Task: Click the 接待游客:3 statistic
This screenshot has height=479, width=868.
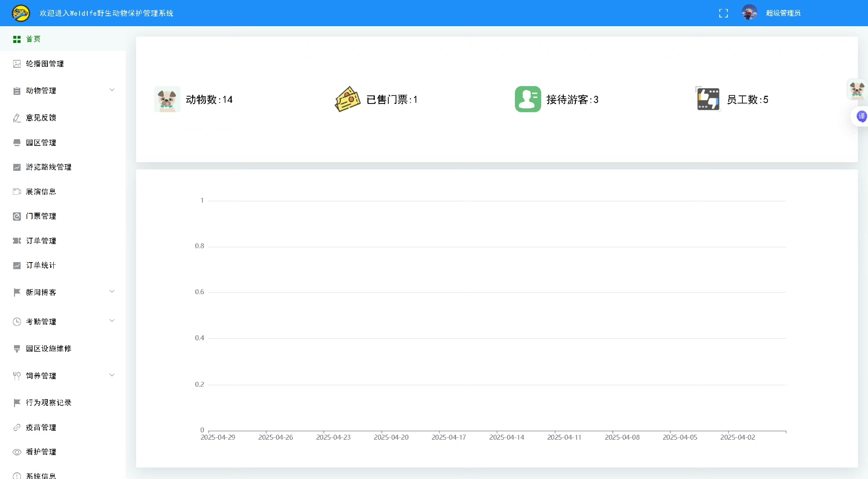Action: (572, 99)
